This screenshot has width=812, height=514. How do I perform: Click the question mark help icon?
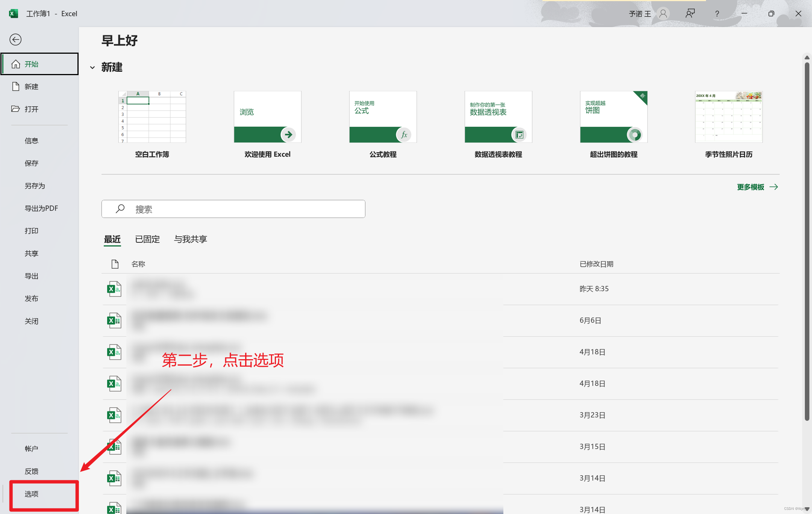coord(717,14)
